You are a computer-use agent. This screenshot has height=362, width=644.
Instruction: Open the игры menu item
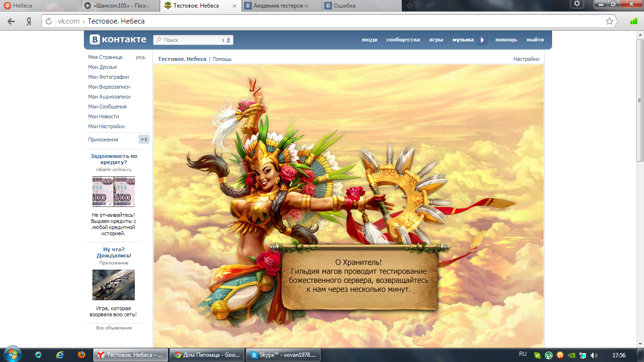pos(436,40)
